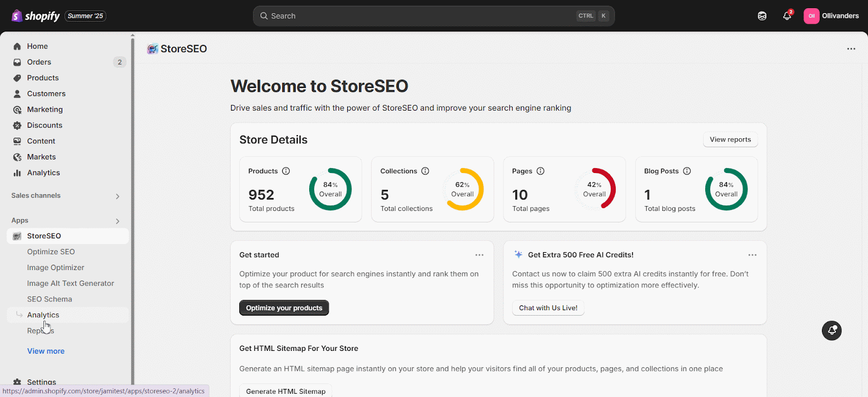Click the 5 Total collections value

[x=385, y=195]
